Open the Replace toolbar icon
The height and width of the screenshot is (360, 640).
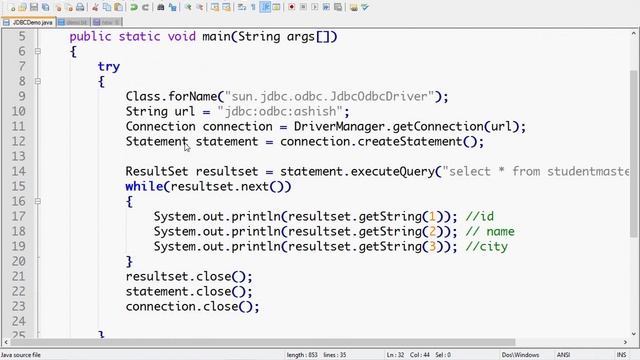172,7
